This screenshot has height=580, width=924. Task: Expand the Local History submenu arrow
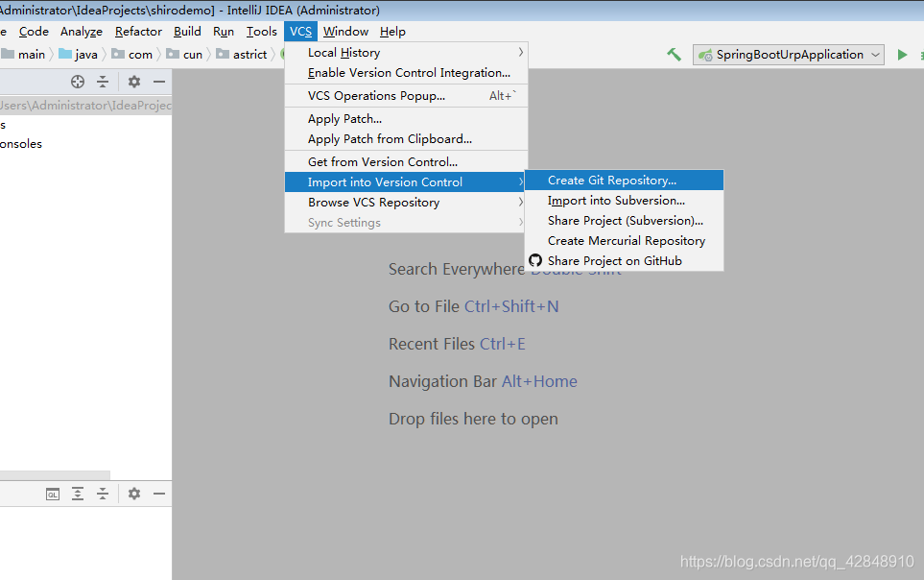click(x=520, y=52)
